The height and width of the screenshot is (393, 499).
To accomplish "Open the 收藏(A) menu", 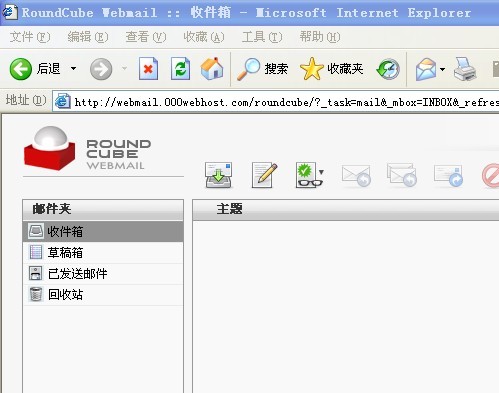I will coord(204,37).
